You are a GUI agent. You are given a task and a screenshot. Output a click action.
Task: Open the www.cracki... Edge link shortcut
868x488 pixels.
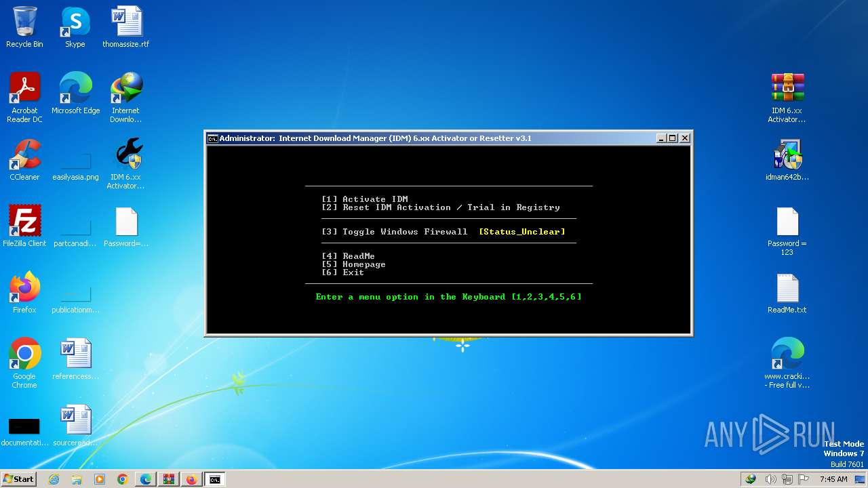[x=787, y=363]
